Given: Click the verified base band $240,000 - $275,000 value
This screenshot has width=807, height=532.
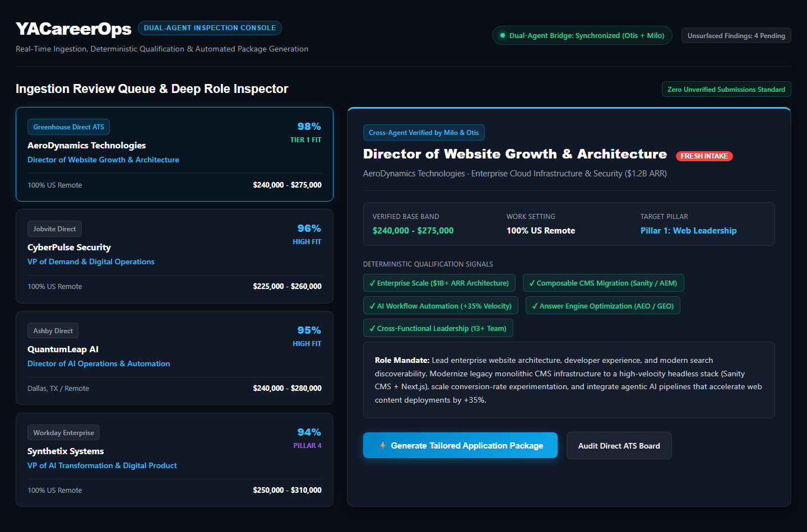Looking at the screenshot, I should pyautogui.click(x=413, y=231).
